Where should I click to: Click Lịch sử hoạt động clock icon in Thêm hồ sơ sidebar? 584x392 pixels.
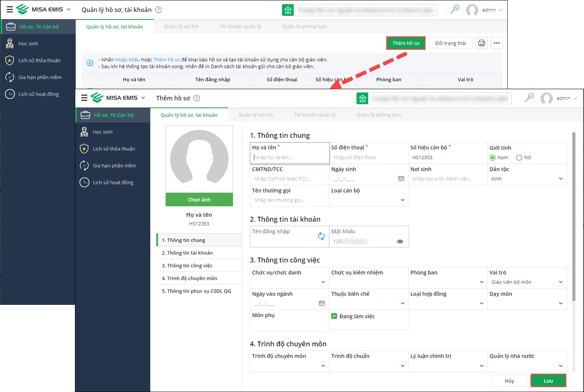click(84, 182)
